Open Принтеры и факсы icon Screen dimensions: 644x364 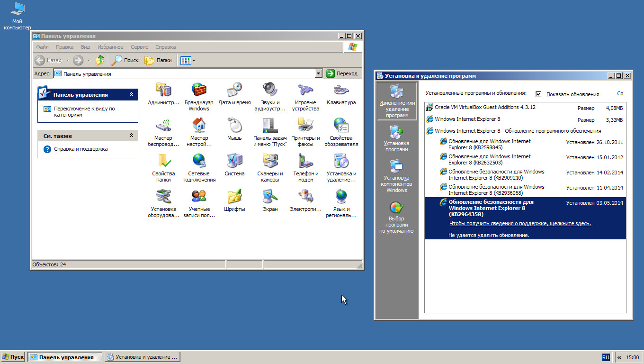[305, 132]
